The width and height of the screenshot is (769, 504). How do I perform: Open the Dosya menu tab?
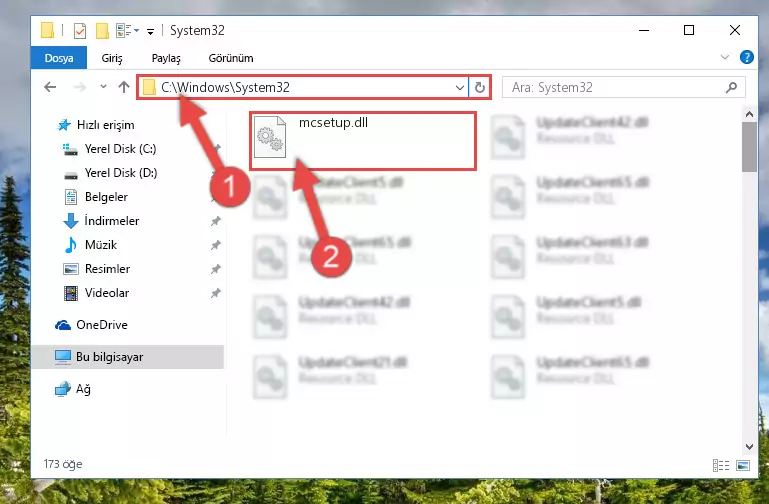(x=59, y=58)
